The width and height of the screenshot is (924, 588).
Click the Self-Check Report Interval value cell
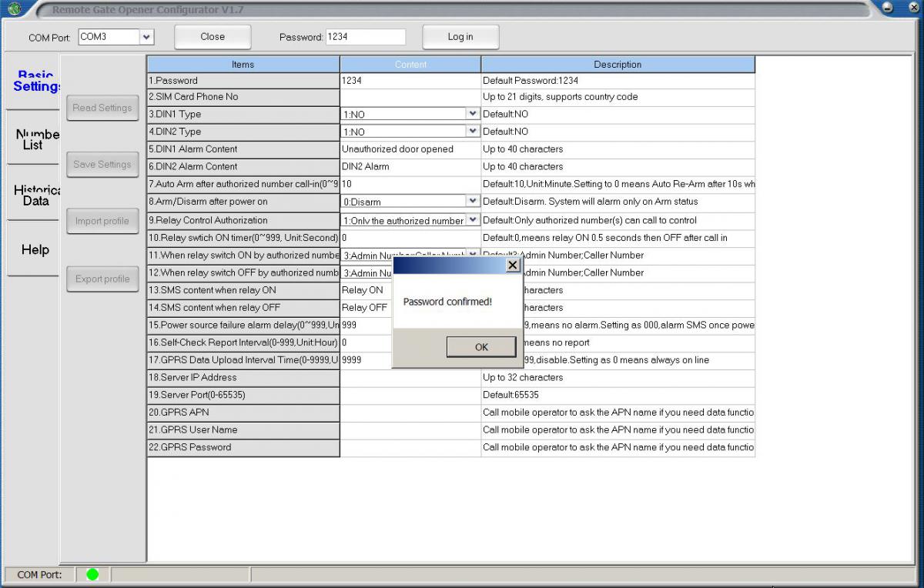(367, 342)
